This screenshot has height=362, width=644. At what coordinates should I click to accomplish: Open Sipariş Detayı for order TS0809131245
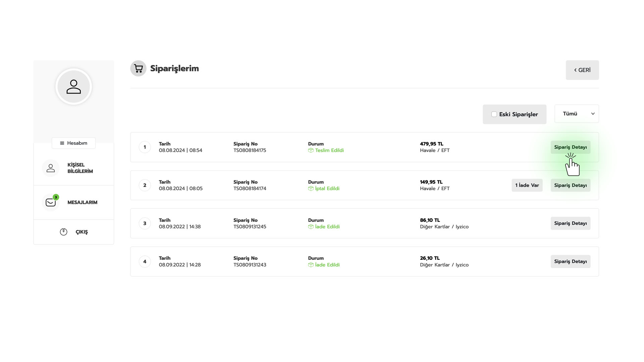pyautogui.click(x=570, y=223)
